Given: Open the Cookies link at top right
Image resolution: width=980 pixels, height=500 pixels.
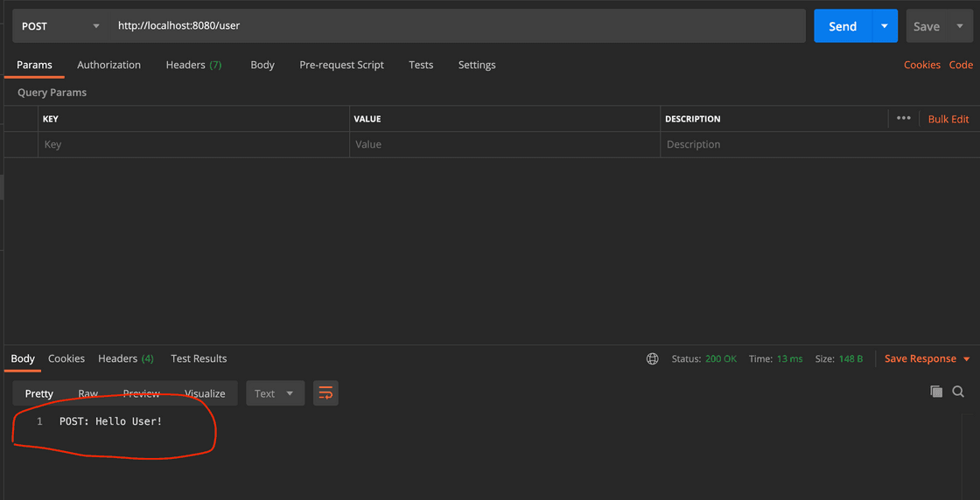Looking at the screenshot, I should click(921, 65).
